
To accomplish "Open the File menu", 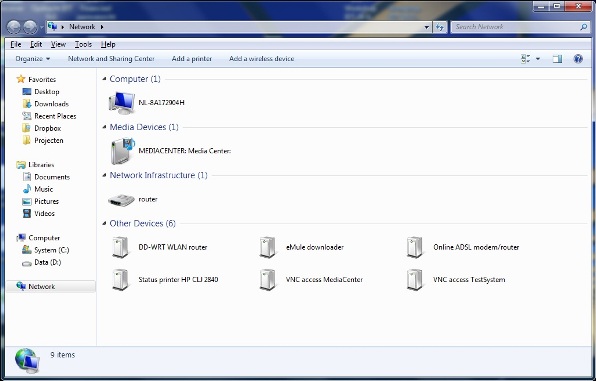I will pos(16,44).
